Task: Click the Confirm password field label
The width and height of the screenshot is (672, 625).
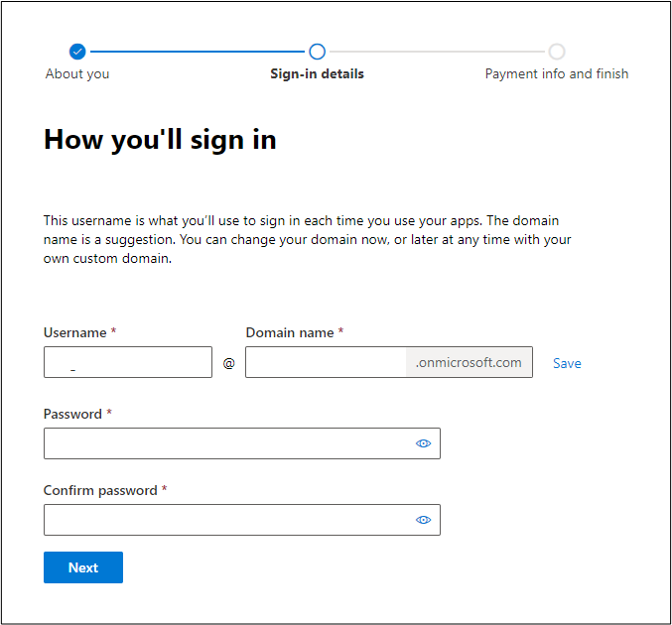Action: (100, 490)
